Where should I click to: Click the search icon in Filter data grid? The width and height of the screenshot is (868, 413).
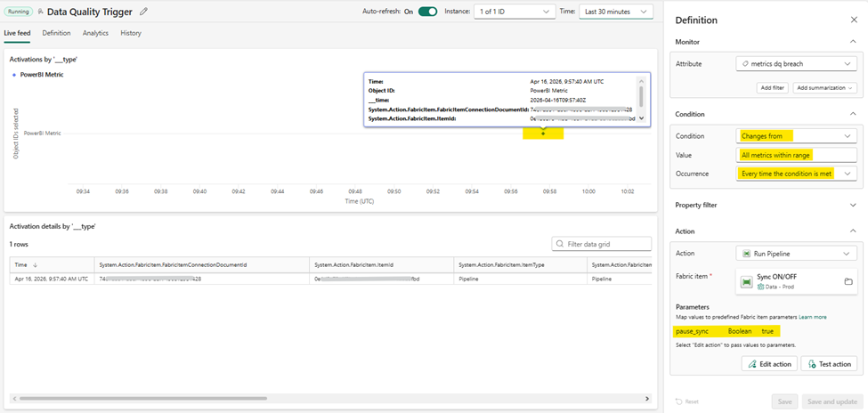tap(561, 244)
